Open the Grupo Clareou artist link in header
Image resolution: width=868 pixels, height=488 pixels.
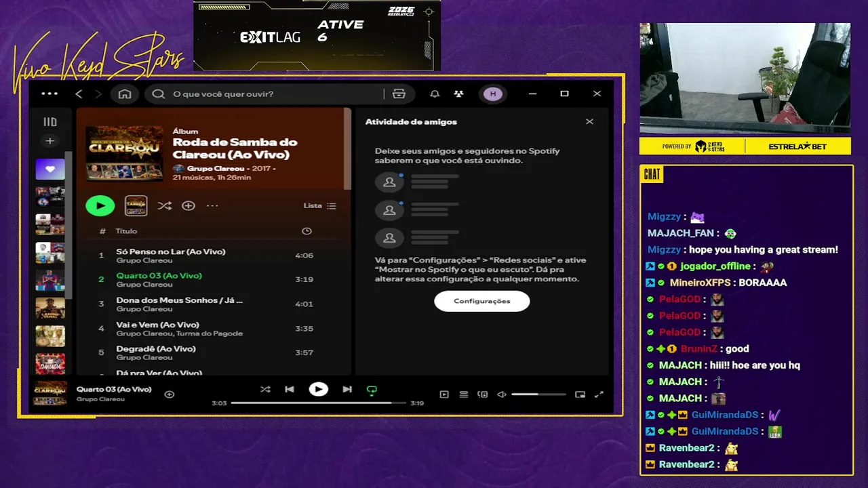click(x=214, y=167)
